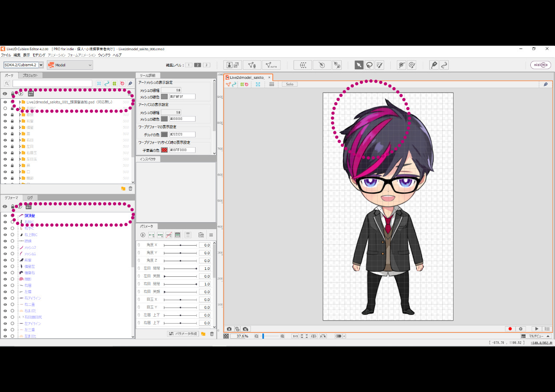The width and height of the screenshot is (555, 392).
Task: Delete selected part with parts panel trash icon
Action: pyautogui.click(x=131, y=188)
